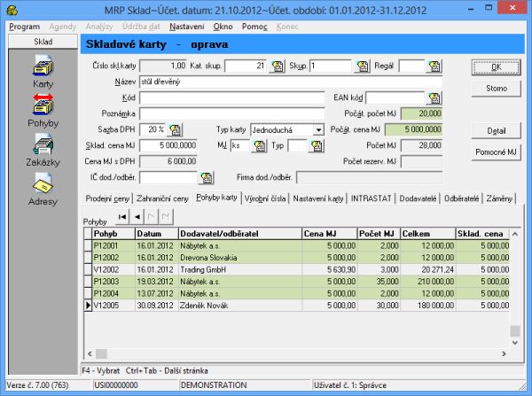The height and width of the screenshot is (396, 532).
Task: Expand the Typ karty dropdown
Action: tap(318, 129)
